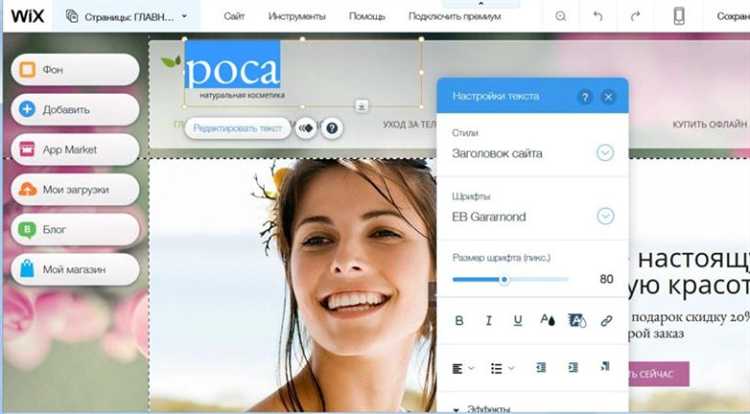Expand the EB Garamond fonts dropdown
This screenshot has width=750, height=414.
click(605, 216)
